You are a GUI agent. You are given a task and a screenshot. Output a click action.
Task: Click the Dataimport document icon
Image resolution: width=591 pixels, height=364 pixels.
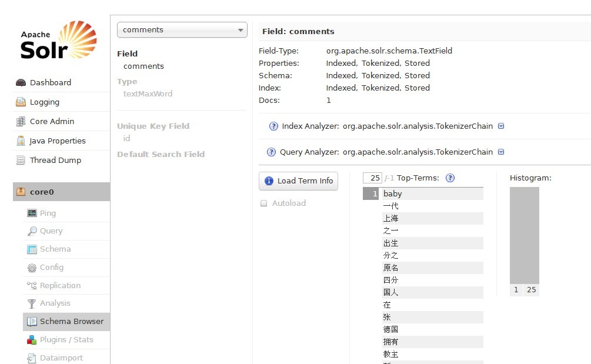point(32,358)
